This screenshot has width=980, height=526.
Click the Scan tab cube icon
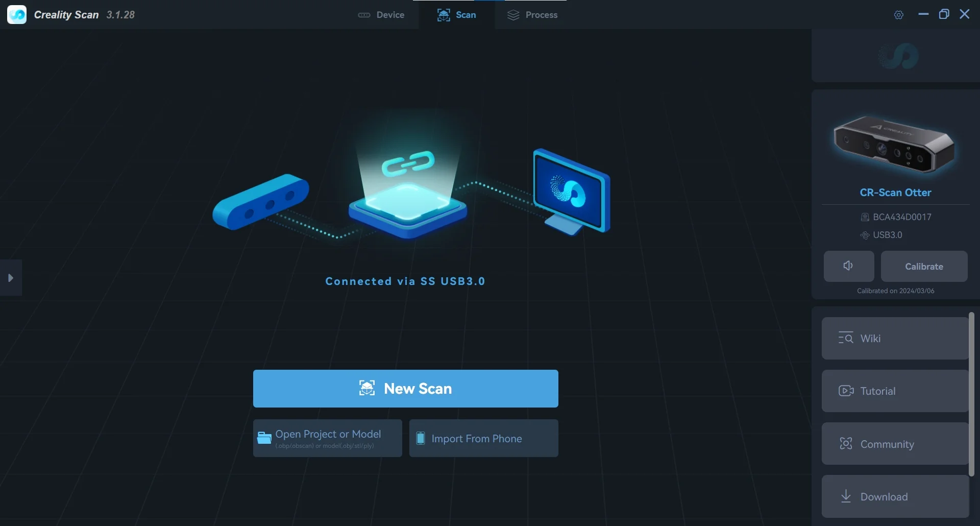444,15
